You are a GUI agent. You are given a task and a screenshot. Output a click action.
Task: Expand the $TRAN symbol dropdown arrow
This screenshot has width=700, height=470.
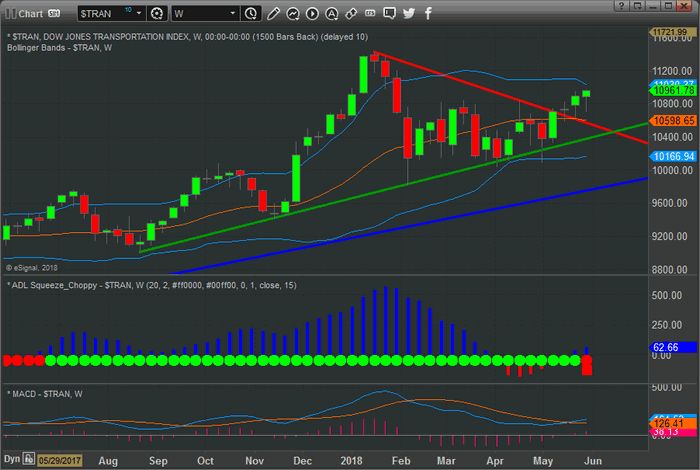coord(139,14)
